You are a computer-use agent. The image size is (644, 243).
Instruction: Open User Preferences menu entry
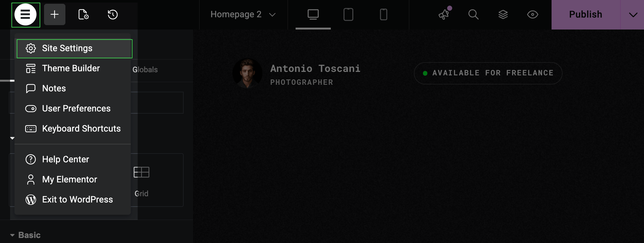pos(76,109)
